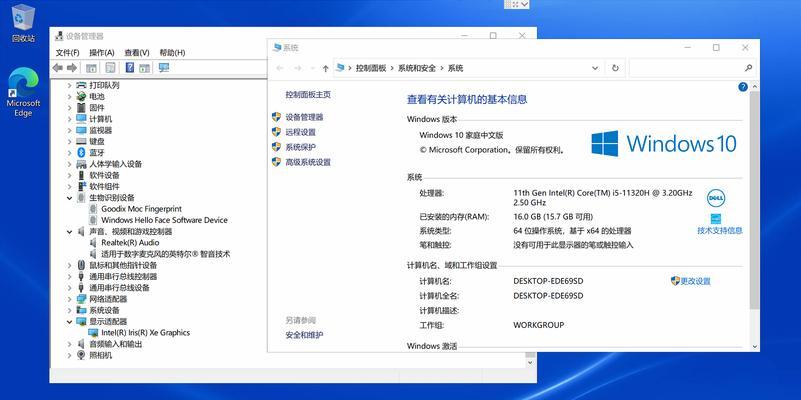Select the 键盘 keyboard category icon

(x=81, y=142)
